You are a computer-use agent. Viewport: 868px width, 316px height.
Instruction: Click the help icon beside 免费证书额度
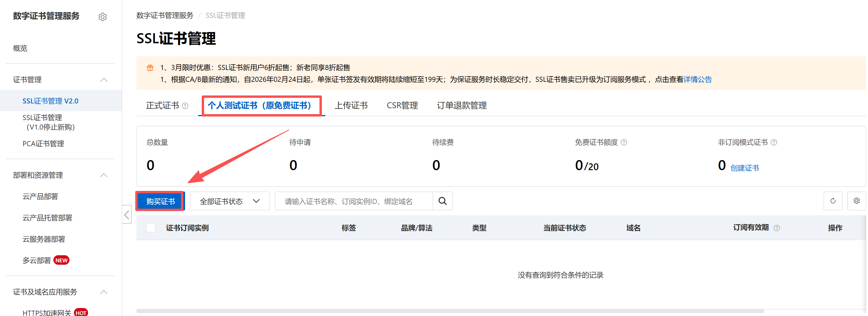tap(624, 143)
